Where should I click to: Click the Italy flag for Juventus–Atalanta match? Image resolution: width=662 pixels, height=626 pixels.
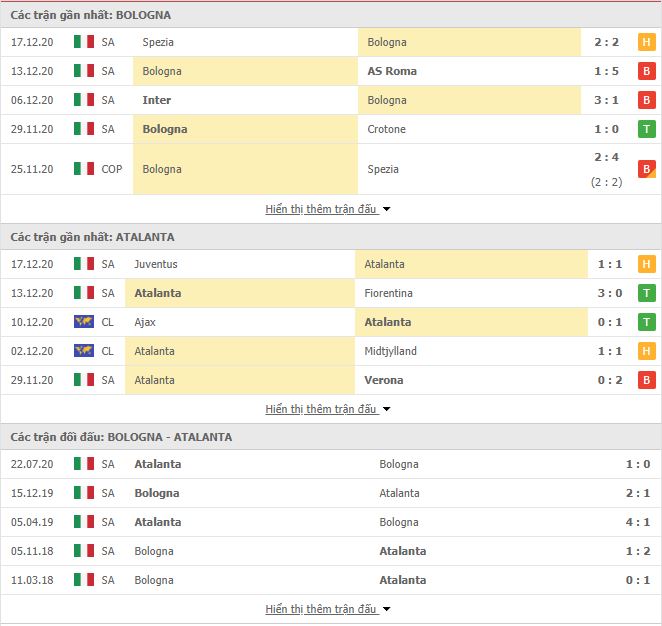click(x=84, y=264)
